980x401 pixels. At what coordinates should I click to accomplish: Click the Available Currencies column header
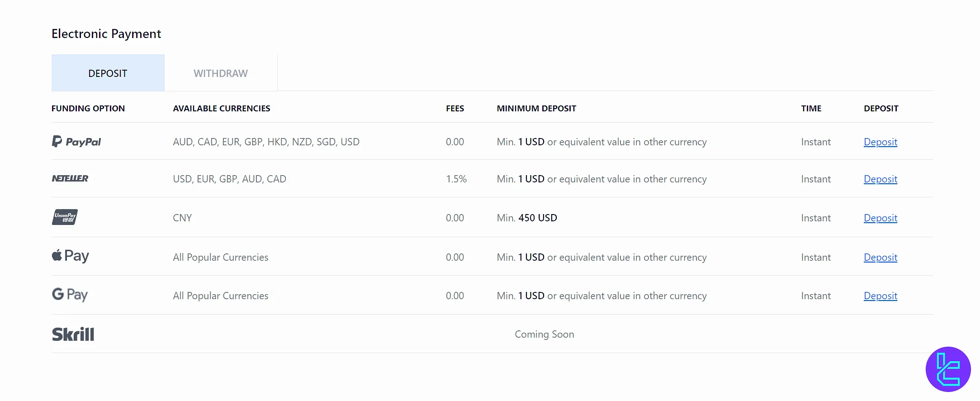[222, 109]
